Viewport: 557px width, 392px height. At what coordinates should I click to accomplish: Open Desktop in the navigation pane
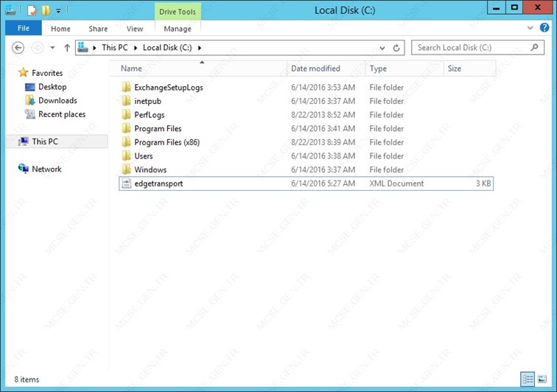52,87
